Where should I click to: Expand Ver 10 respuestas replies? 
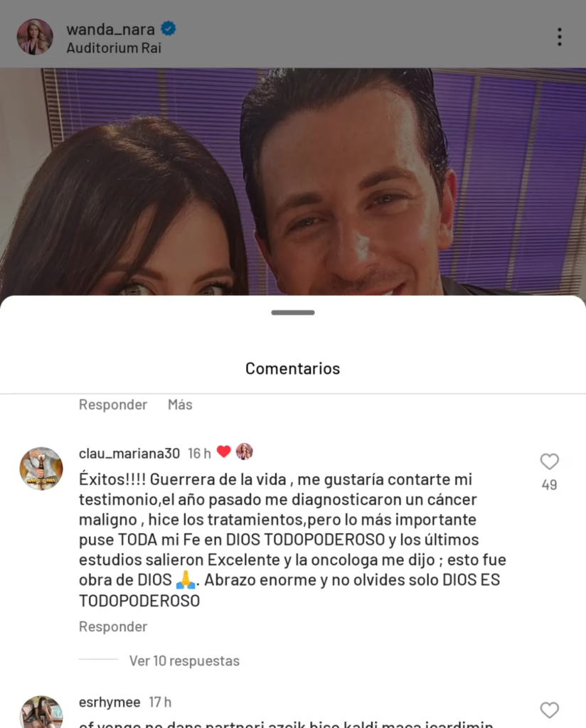pos(184,660)
